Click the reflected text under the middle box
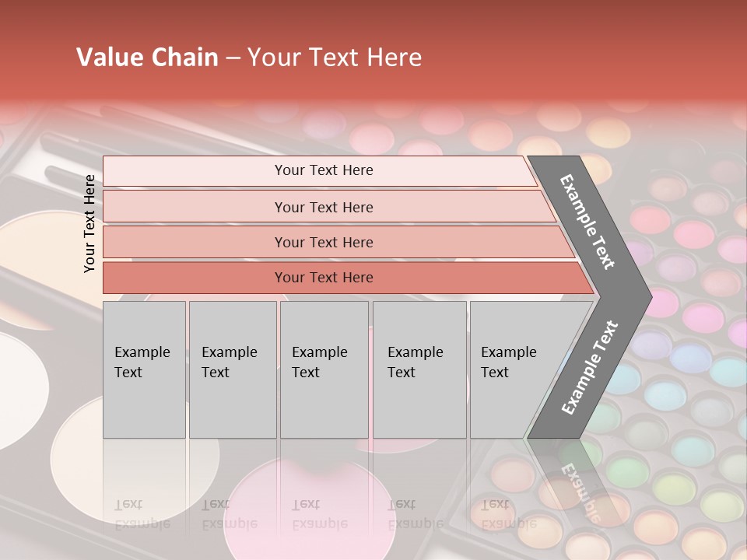Screen dimensions: 747x560 (320, 514)
